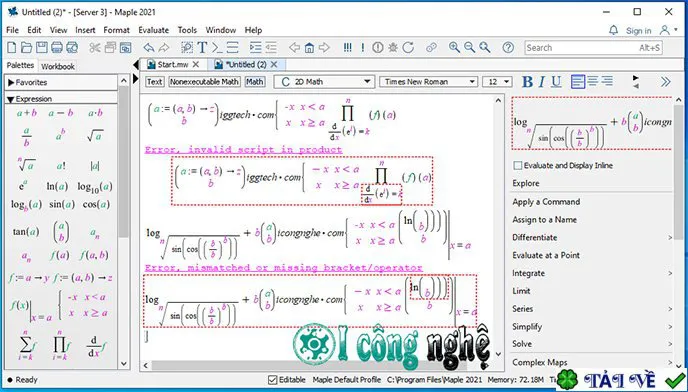Image resolution: width=688 pixels, height=392 pixels.
Task: Open the Insert menu
Action: pos(85,30)
